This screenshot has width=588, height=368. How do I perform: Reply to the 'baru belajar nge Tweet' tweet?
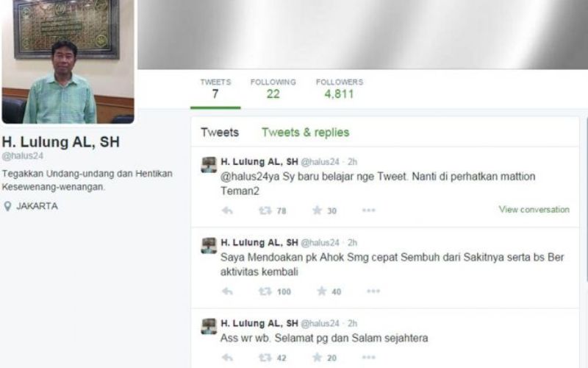(x=227, y=210)
